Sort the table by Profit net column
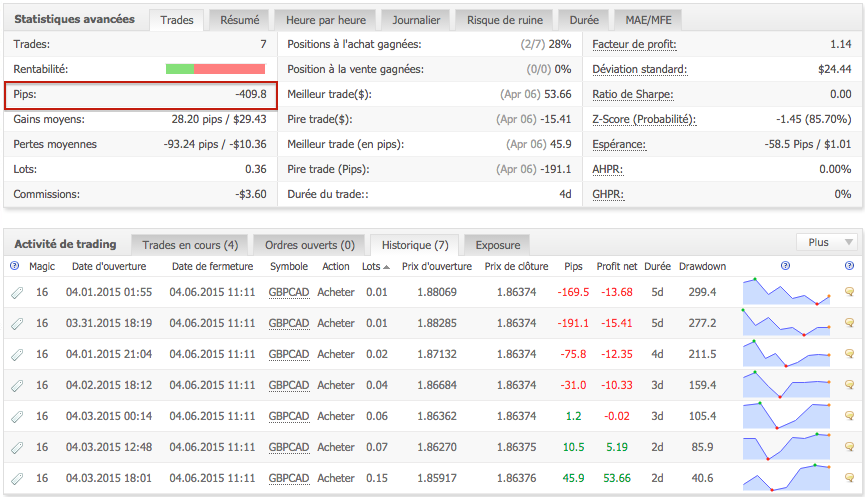This screenshot has height=497, width=865. (x=616, y=267)
